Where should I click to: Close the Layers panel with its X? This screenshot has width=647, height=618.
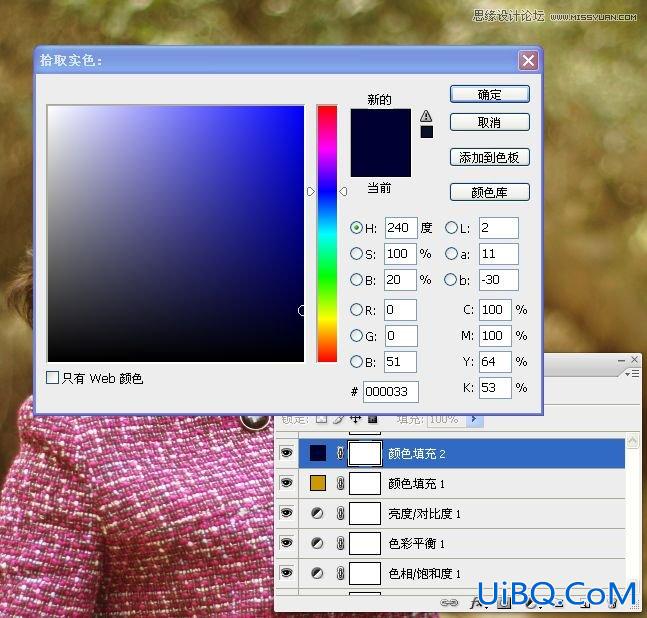(x=635, y=360)
